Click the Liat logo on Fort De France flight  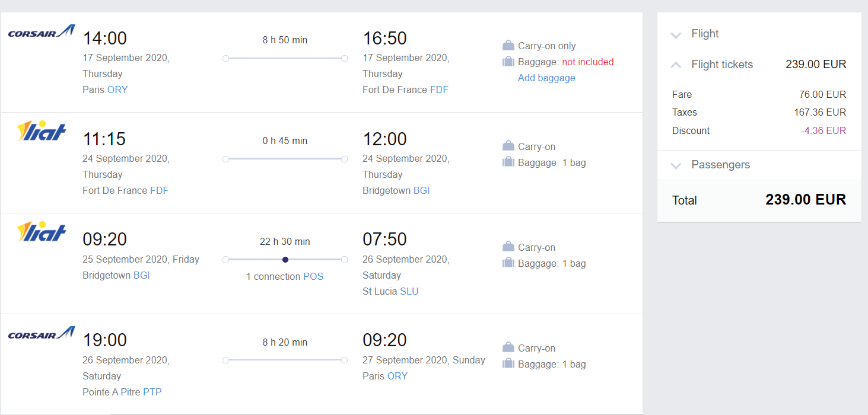tap(42, 130)
